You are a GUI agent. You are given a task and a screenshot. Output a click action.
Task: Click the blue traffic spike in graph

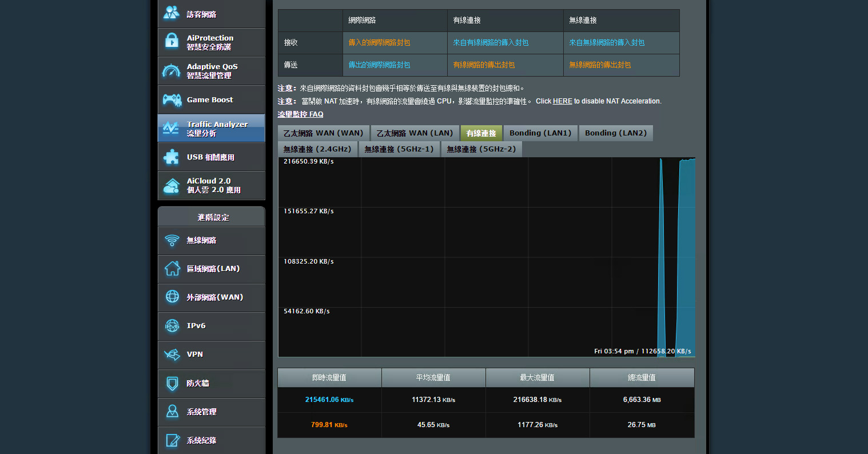[661, 257]
